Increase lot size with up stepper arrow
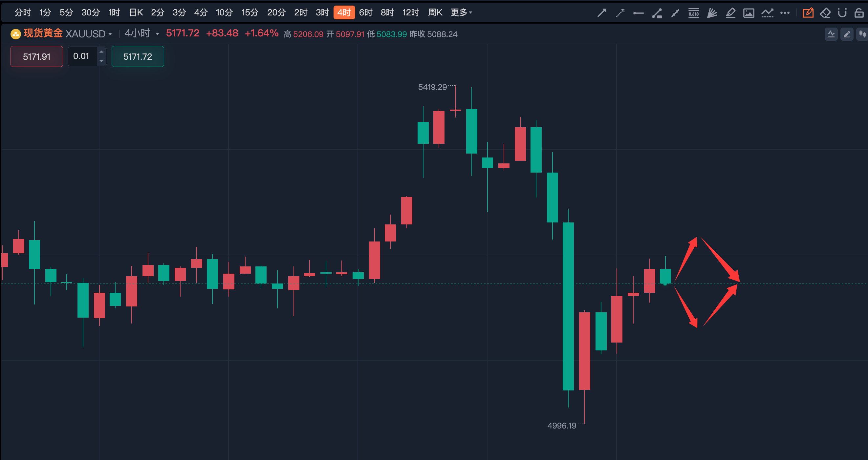Image resolution: width=868 pixels, height=460 pixels. point(101,52)
